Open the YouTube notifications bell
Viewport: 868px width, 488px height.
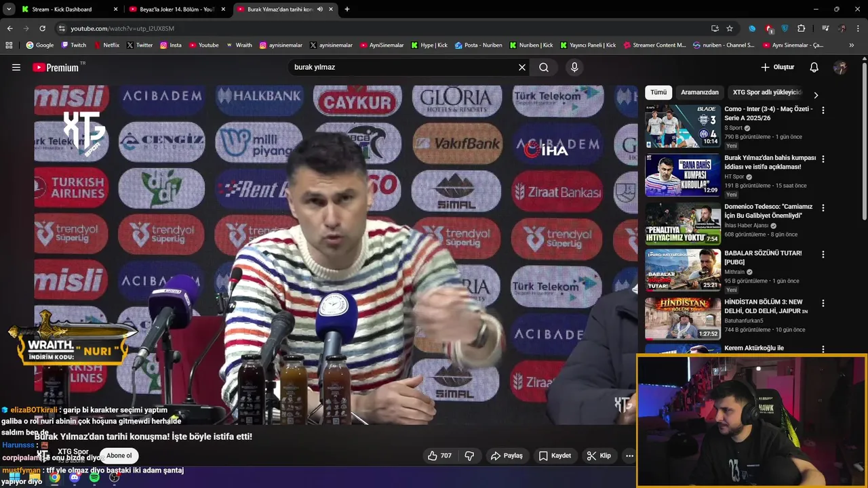click(x=814, y=67)
